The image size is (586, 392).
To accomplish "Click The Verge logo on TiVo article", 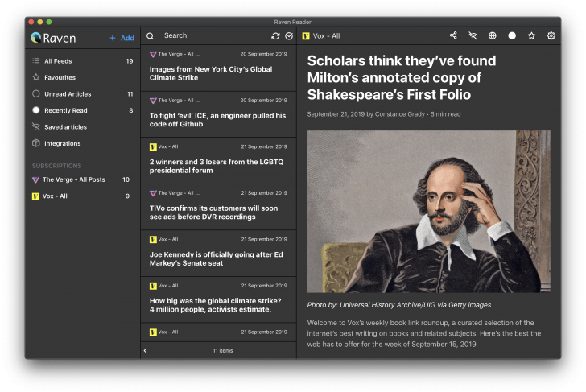I will [x=153, y=193].
